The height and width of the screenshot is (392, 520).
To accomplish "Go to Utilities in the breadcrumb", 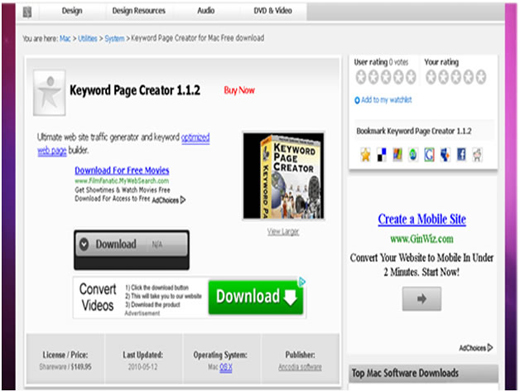I will pos(87,39).
